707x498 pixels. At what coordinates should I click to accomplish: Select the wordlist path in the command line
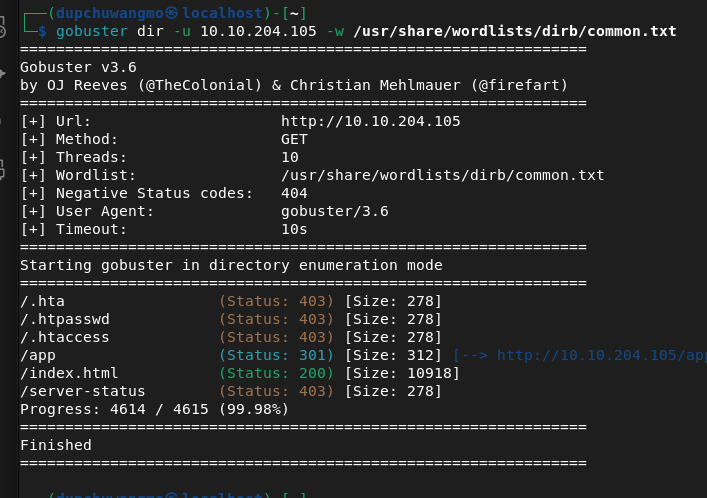coord(515,32)
